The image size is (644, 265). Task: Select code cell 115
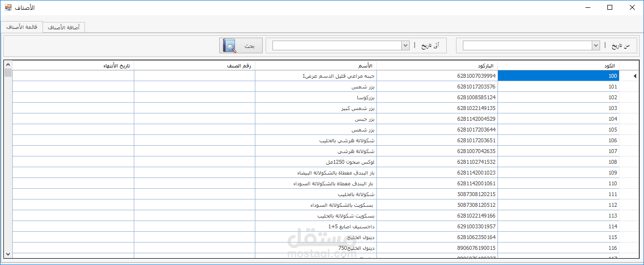(559, 237)
